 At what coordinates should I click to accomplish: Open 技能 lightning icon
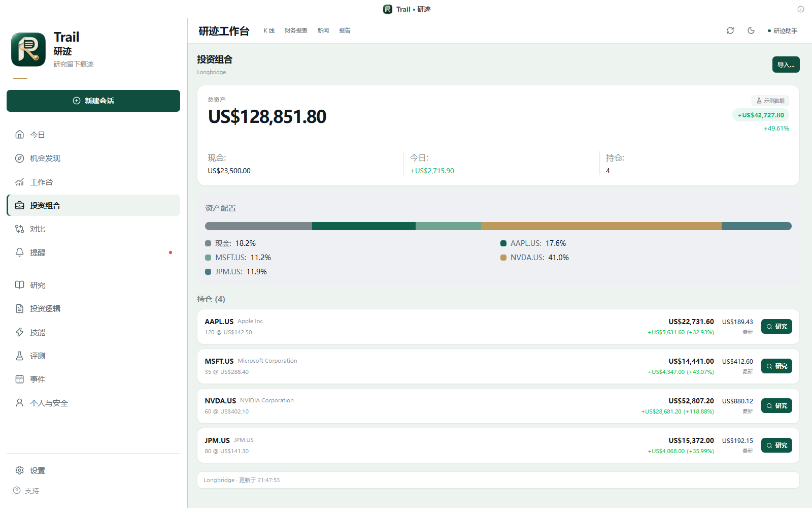pyautogui.click(x=20, y=332)
